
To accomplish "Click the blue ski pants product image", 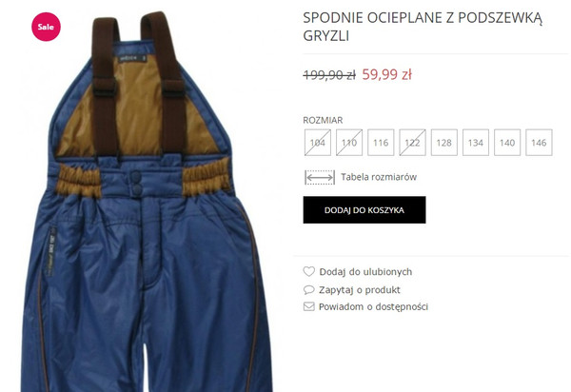I will tap(146, 202).
